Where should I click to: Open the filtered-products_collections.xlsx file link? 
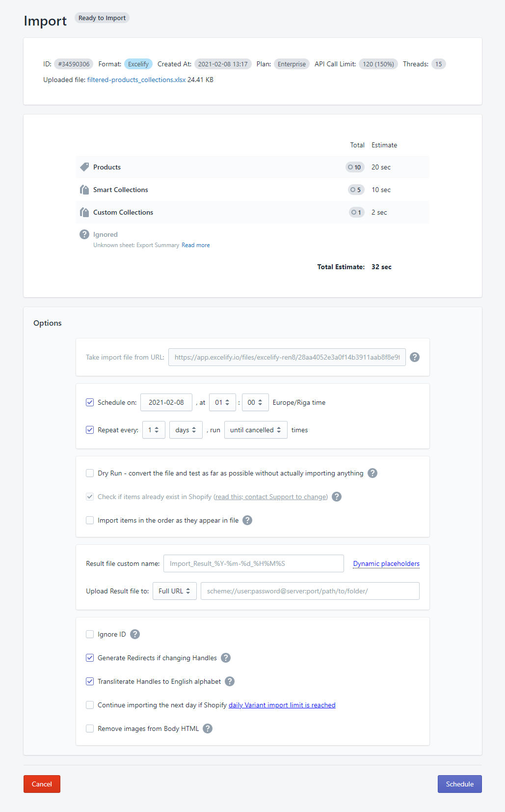(136, 80)
